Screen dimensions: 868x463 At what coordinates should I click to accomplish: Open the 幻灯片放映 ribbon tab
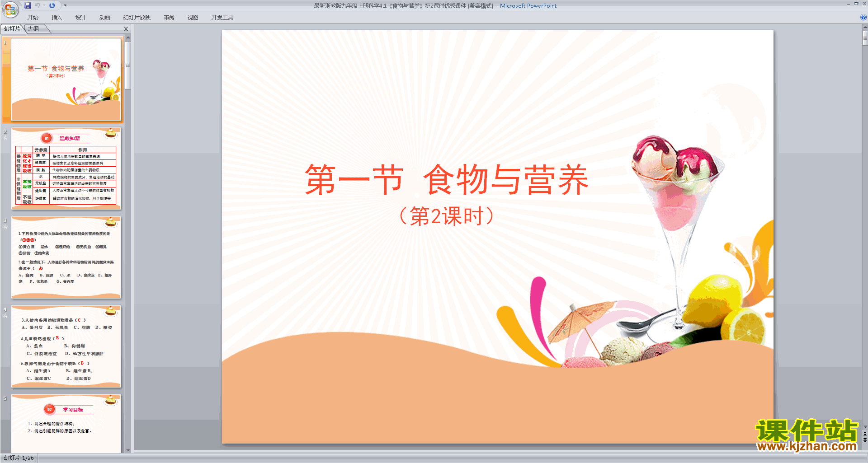coord(137,18)
